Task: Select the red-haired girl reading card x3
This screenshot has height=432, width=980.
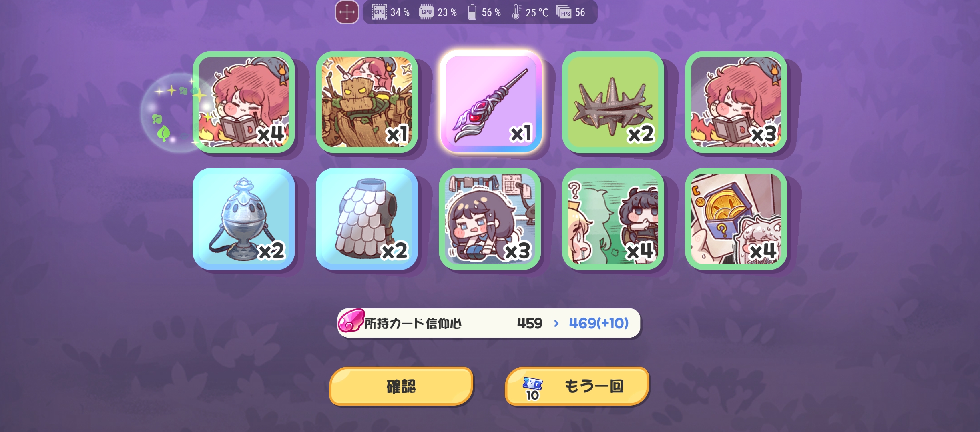Action: [x=736, y=102]
